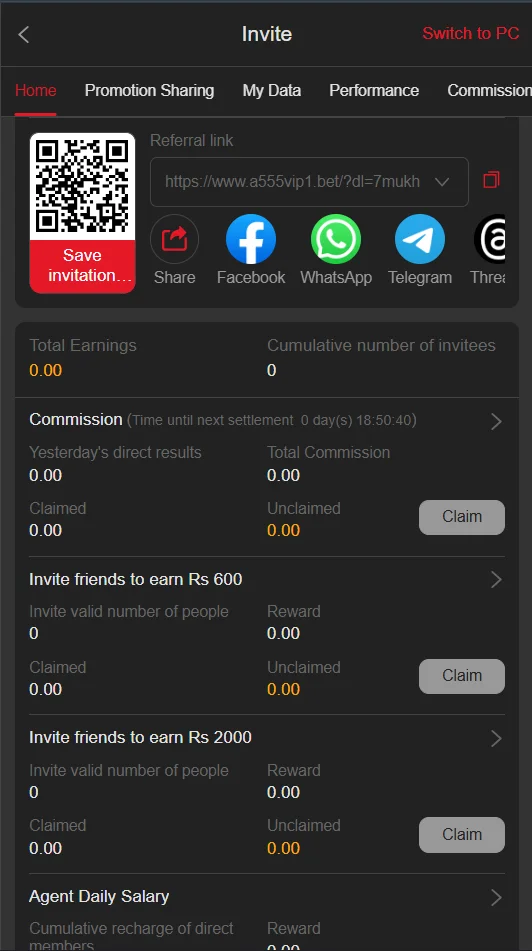This screenshot has height=951, width=532.
Task: Share invitation via Threads icon
Action: point(490,239)
